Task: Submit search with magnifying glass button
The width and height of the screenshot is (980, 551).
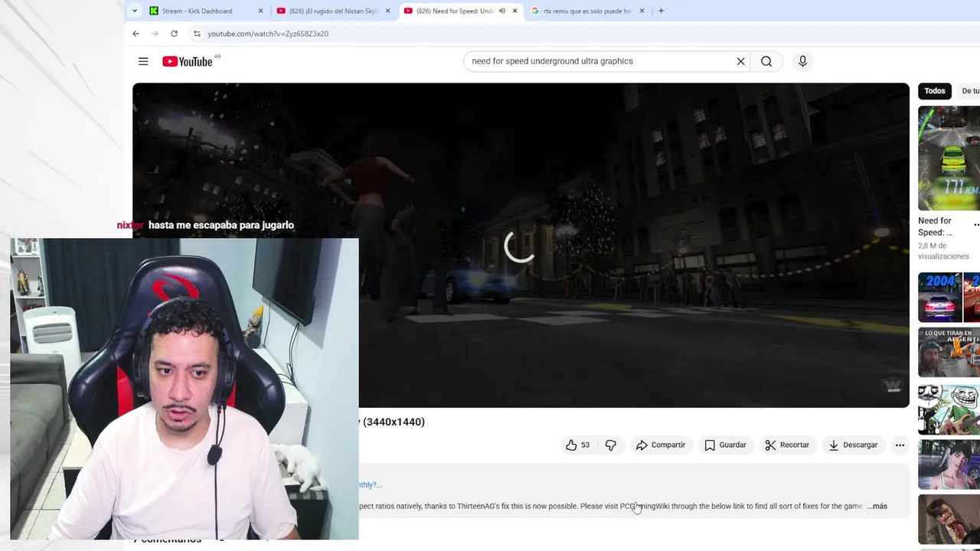Action: (766, 61)
